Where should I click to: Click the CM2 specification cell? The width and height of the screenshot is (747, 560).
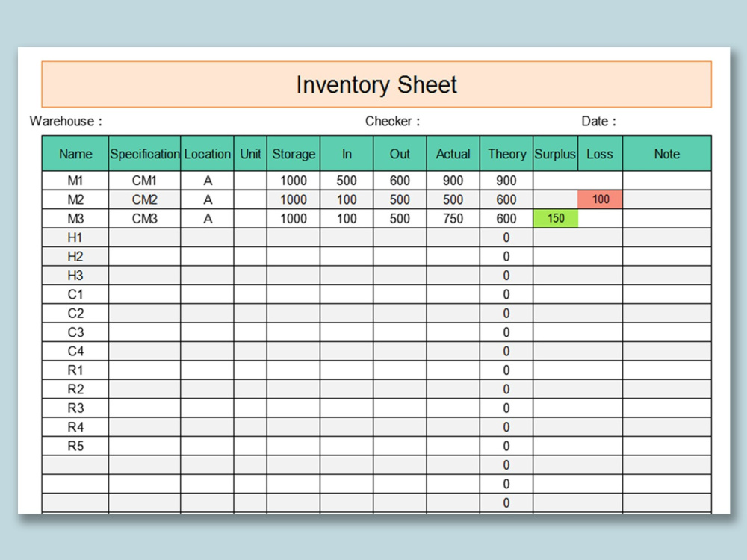tap(145, 199)
